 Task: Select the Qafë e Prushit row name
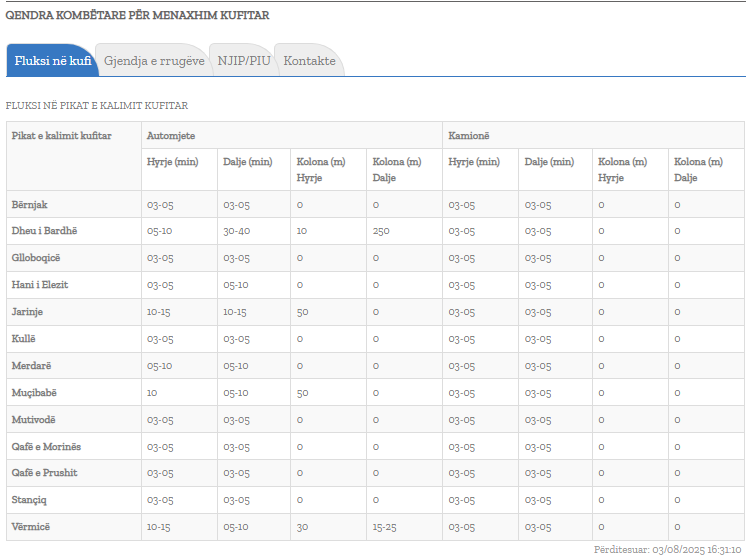(x=44, y=473)
